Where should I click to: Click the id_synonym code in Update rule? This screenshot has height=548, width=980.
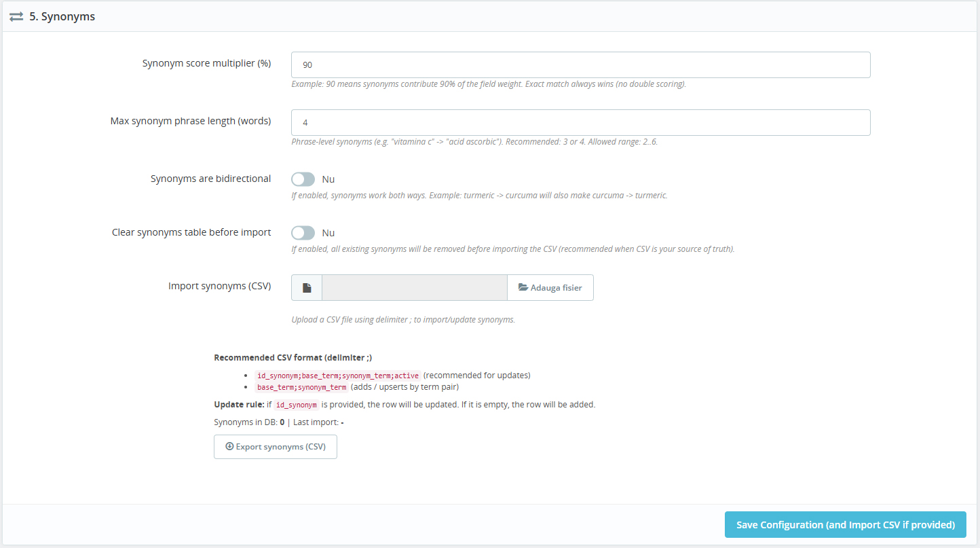[297, 405]
